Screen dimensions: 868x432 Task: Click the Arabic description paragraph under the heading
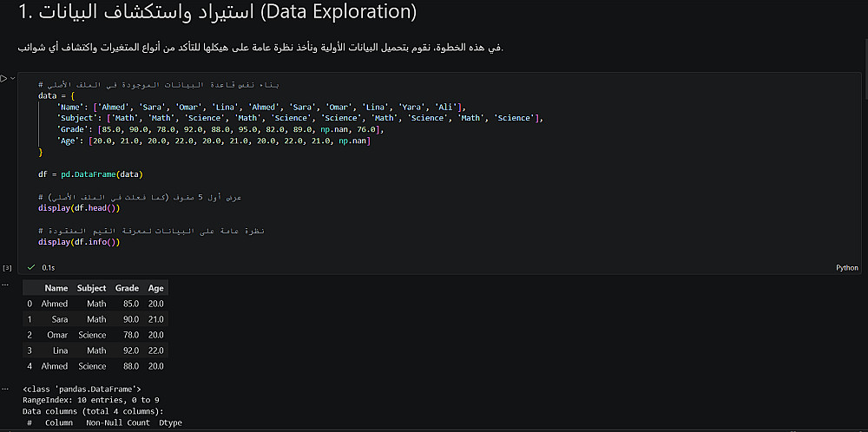pyautogui.click(x=260, y=47)
